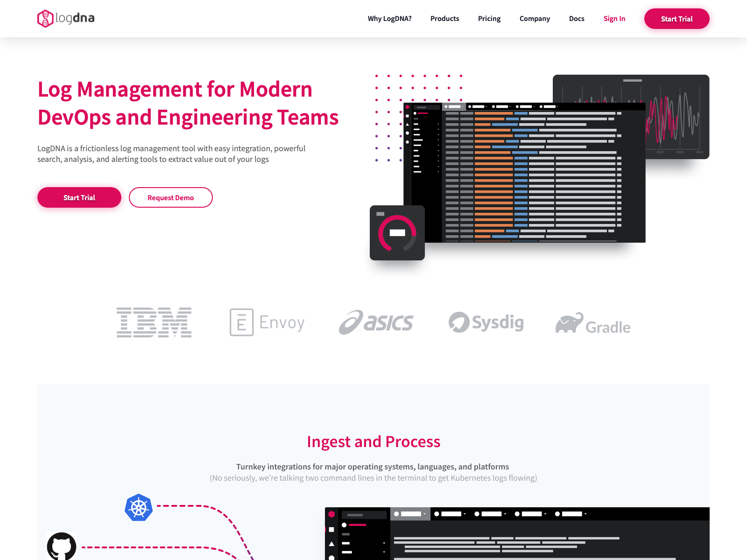The height and width of the screenshot is (560, 747).
Task: Click the ASICS logo
Action: pos(376,322)
